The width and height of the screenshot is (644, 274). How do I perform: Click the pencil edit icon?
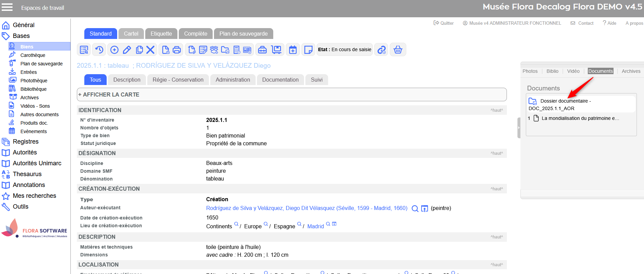[x=127, y=50]
